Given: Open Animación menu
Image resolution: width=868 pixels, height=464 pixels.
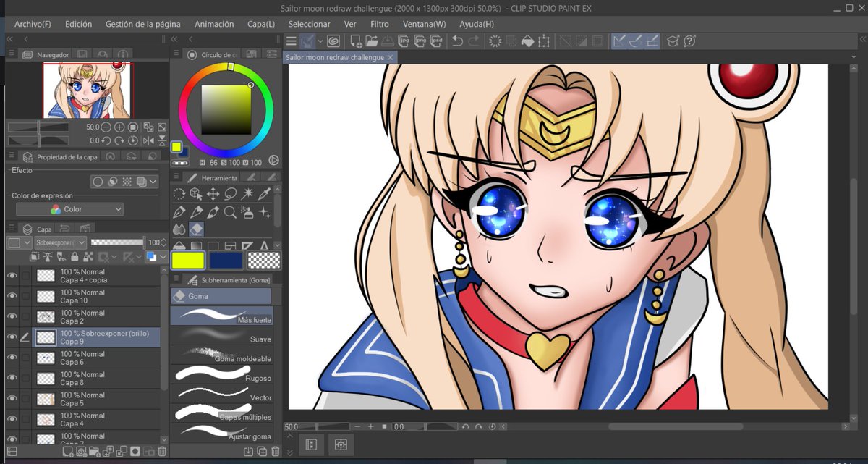Looking at the screenshot, I should pyautogui.click(x=214, y=24).
